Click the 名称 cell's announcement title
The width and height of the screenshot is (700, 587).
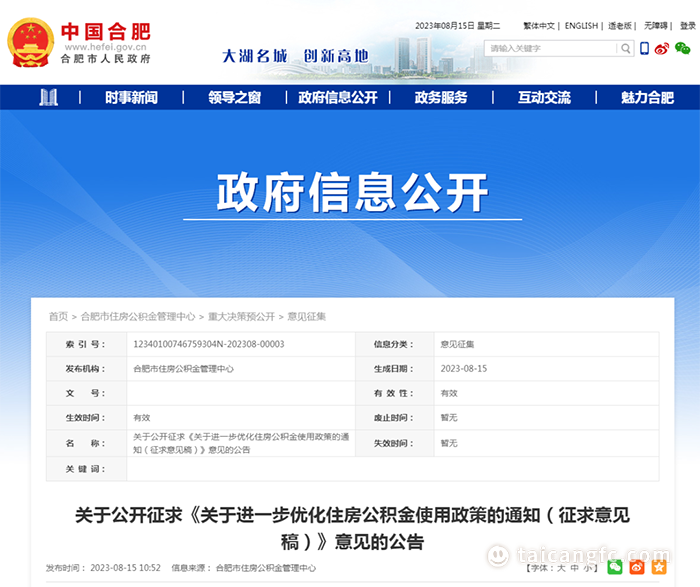241,443
